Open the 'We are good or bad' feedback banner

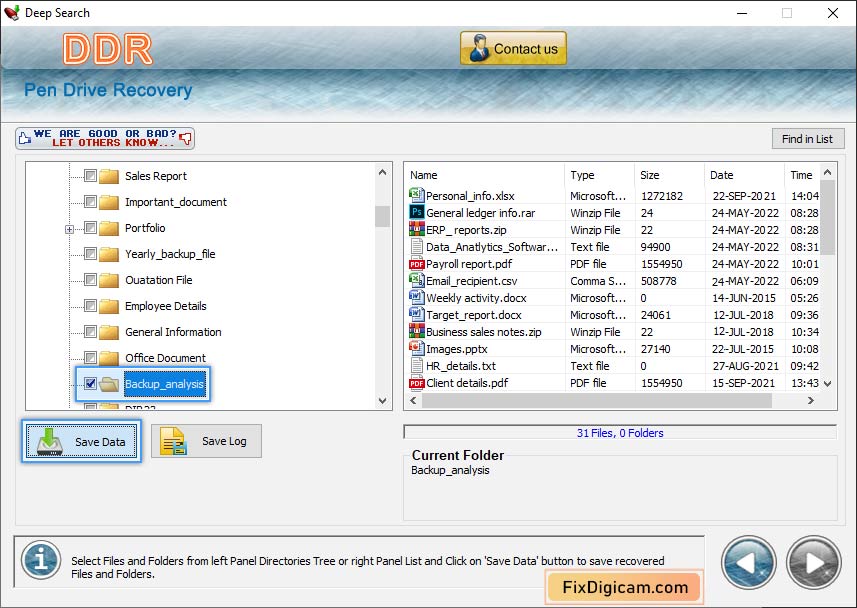(x=105, y=138)
